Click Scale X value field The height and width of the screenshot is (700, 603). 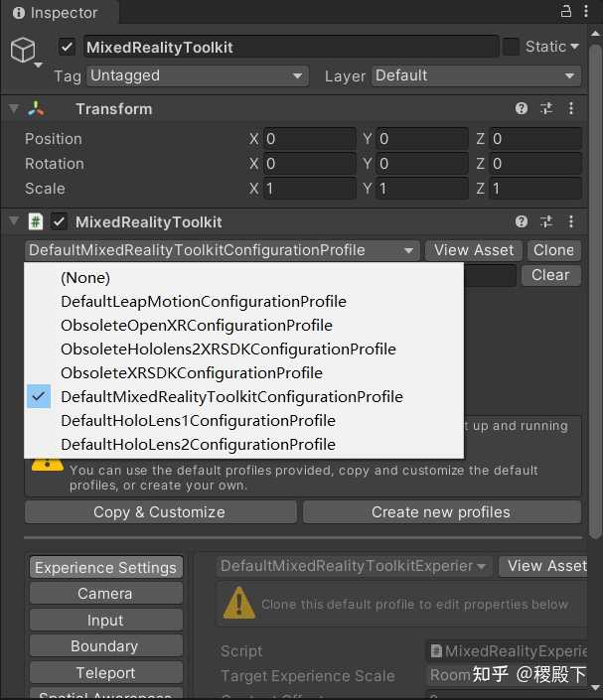pyautogui.click(x=310, y=189)
